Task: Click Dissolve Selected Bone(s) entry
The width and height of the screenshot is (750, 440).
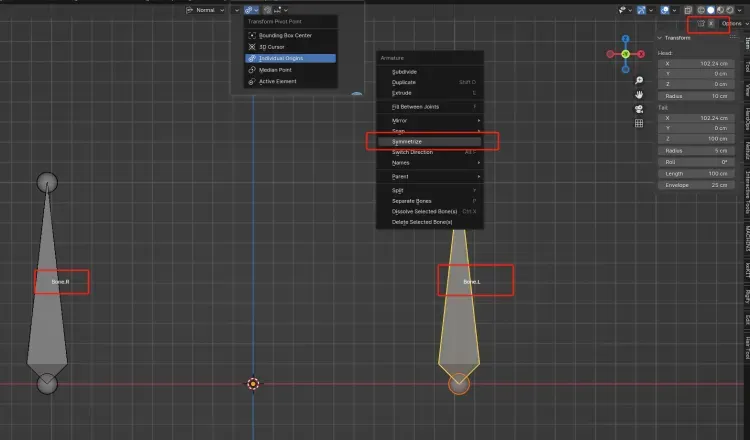Action: [x=430, y=211]
